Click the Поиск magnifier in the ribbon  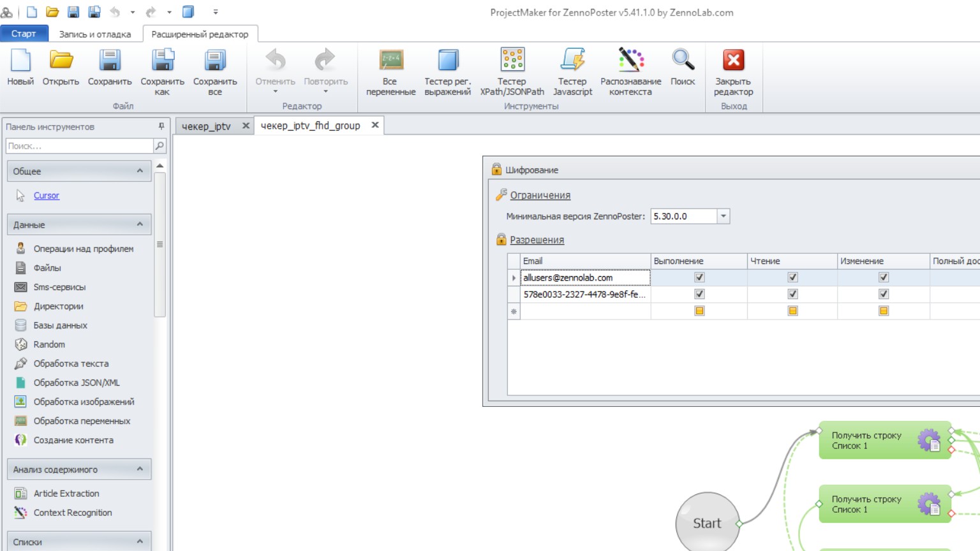(x=683, y=68)
